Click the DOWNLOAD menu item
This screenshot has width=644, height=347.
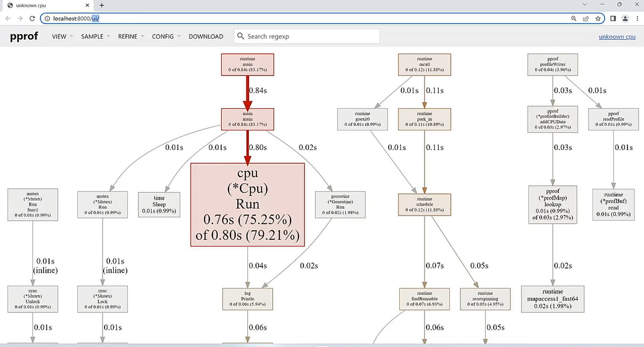[206, 36]
